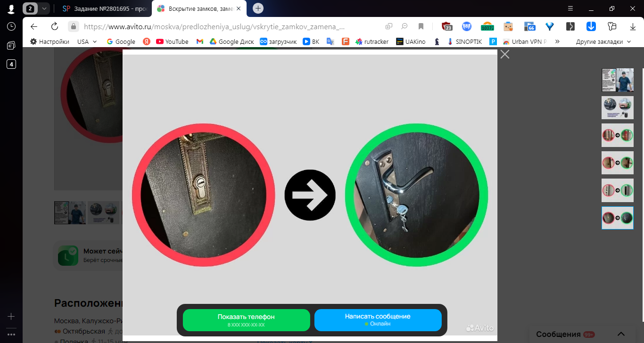Open the Google bookmark
The width and height of the screenshot is (644, 343).
pos(121,41)
